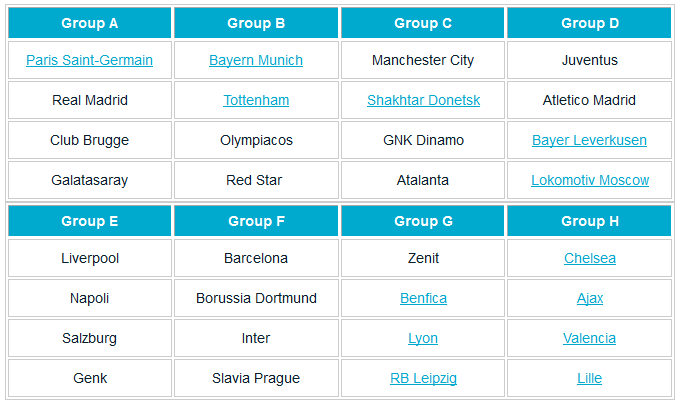The width and height of the screenshot is (678, 401).
Task: Select the Real Madrid cell
Action: coord(89,101)
